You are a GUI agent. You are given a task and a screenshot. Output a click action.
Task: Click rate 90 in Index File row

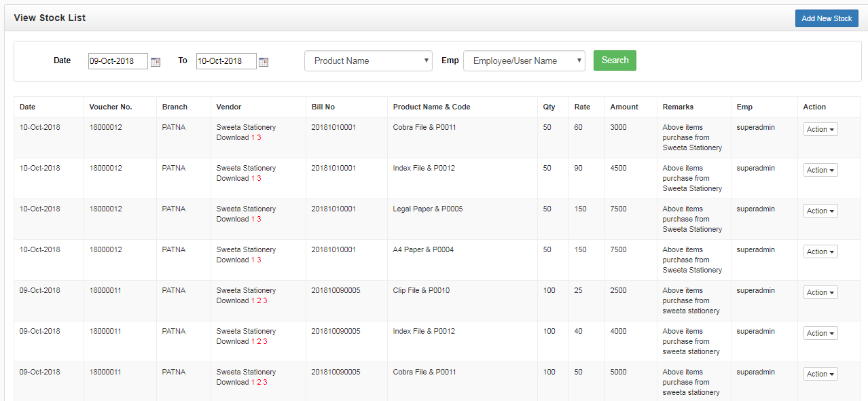[578, 168]
